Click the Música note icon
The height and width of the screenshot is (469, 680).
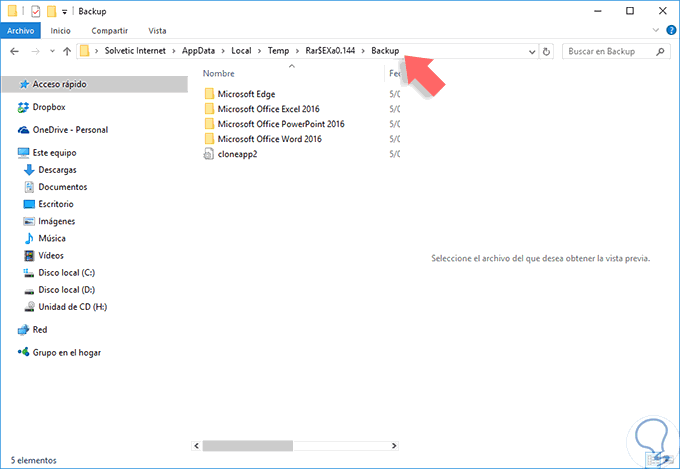click(29, 238)
